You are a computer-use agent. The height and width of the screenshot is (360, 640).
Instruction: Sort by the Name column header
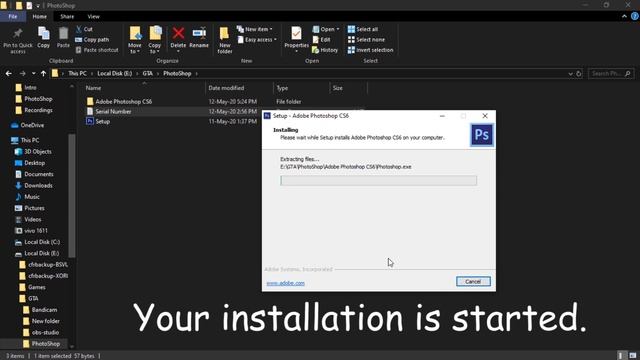[144, 88]
